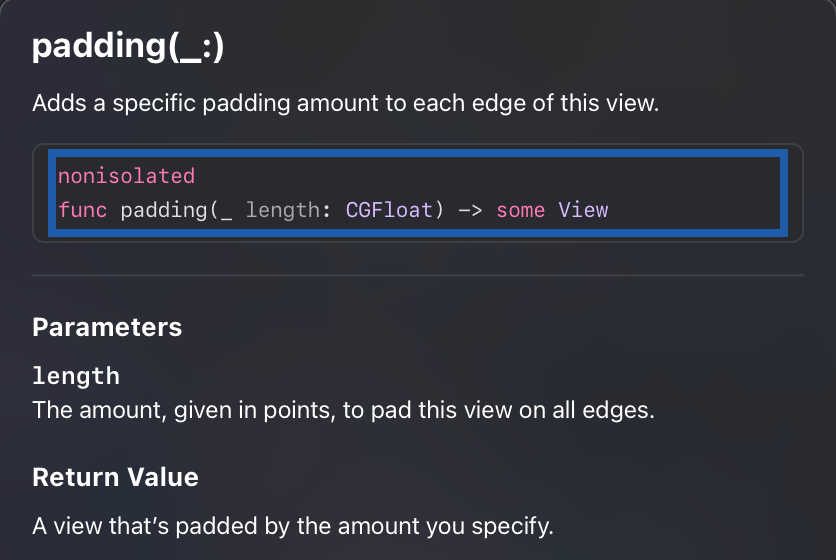The width and height of the screenshot is (836, 560).
Task: Click the Parameters section heading
Action: click(107, 327)
